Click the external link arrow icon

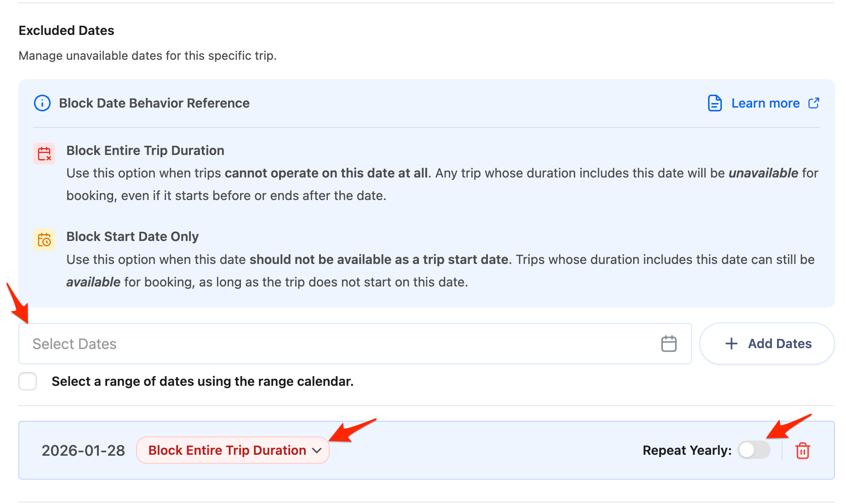coord(814,103)
